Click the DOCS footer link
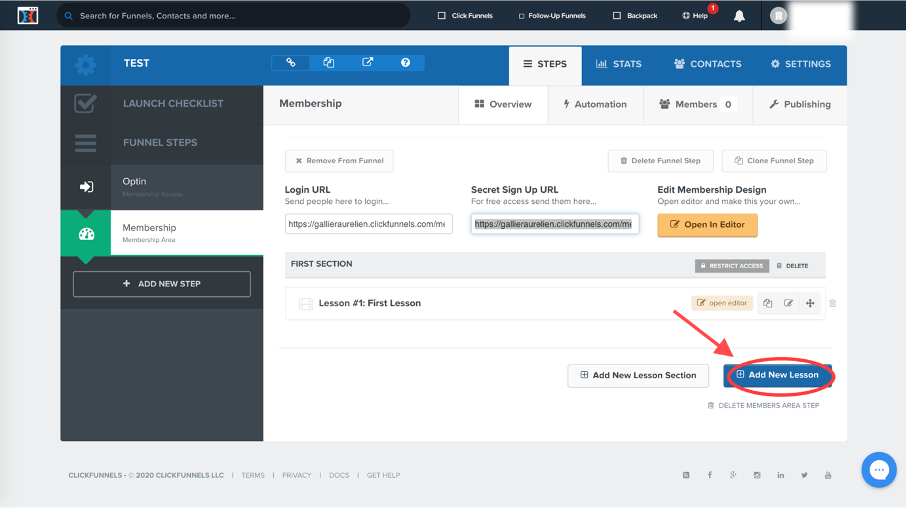 pos(339,476)
